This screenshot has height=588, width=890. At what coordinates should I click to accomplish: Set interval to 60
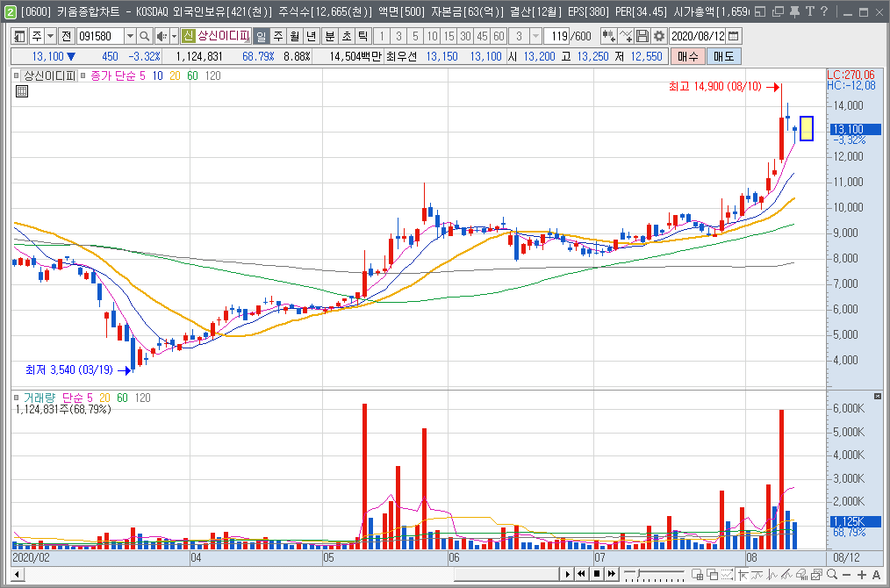pyautogui.click(x=499, y=36)
